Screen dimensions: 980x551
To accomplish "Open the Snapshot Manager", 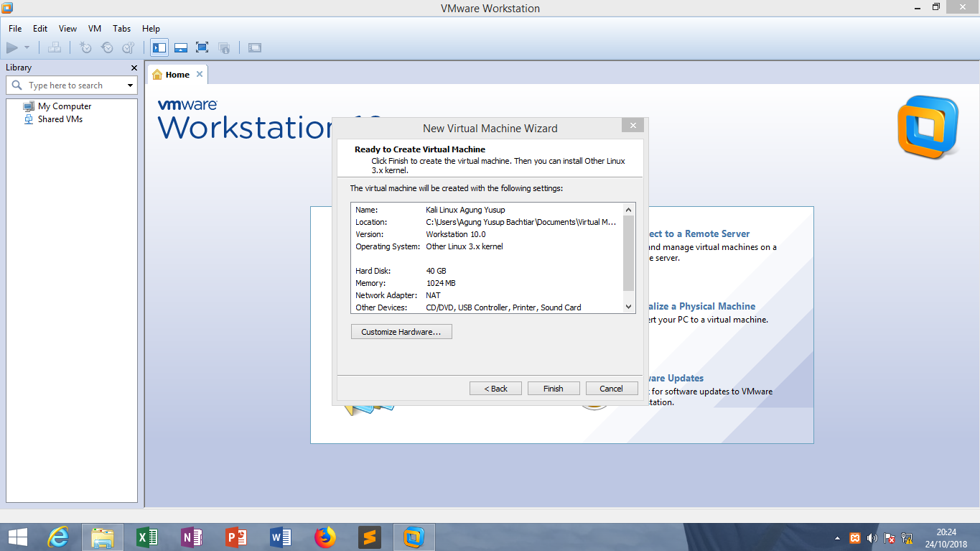I will [128, 47].
